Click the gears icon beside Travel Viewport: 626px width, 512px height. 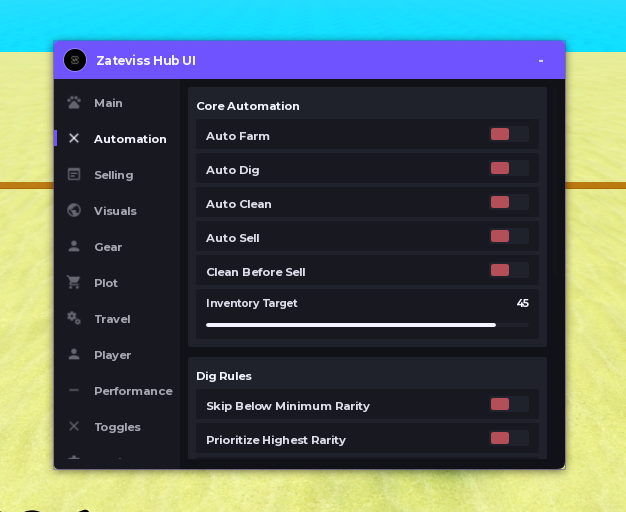tap(74, 318)
